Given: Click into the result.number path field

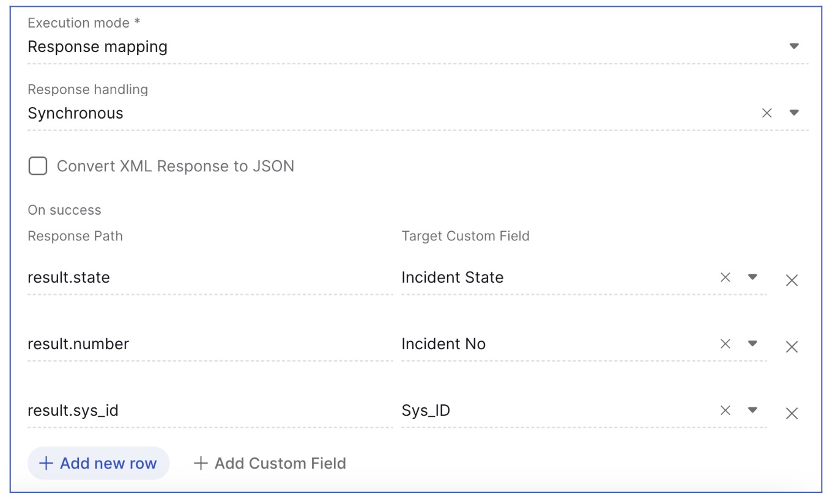Looking at the screenshot, I should click(210, 344).
